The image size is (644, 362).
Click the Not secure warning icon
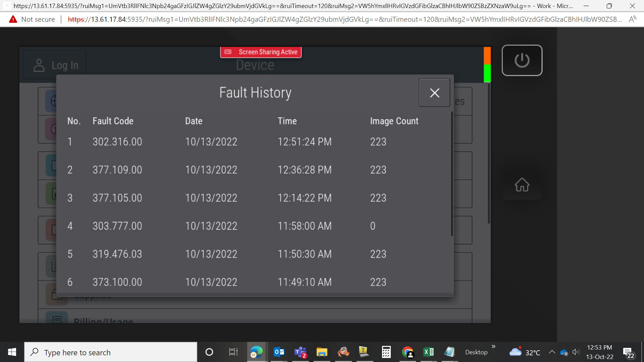(x=13, y=19)
